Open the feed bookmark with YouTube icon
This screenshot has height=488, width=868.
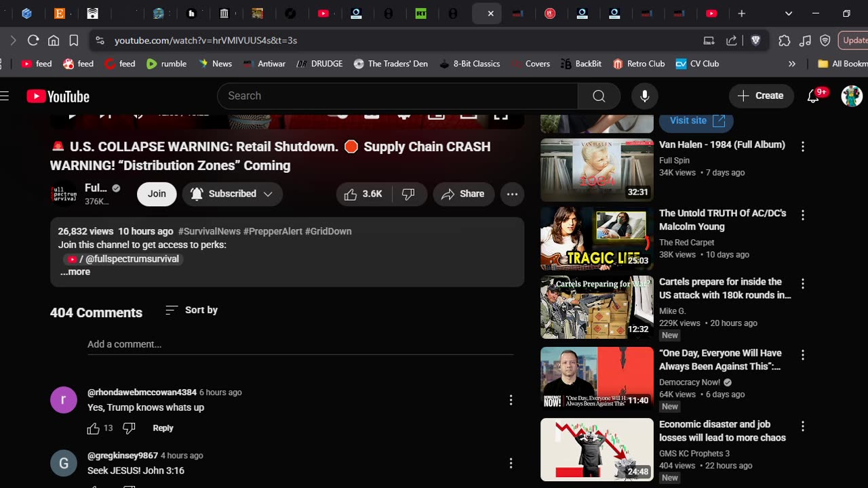coord(37,64)
